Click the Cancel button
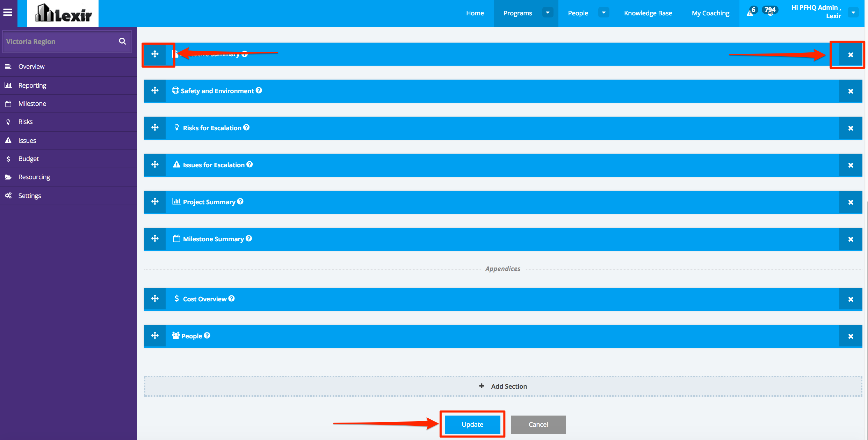This screenshot has height=440, width=868. pyautogui.click(x=538, y=424)
